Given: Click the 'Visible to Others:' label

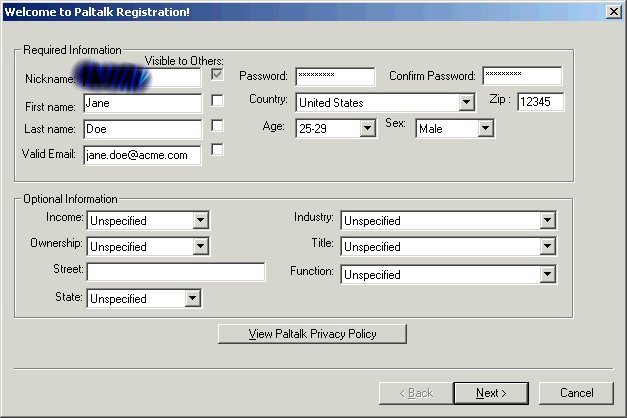Looking at the screenshot, I should pyautogui.click(x=184, y=61).
